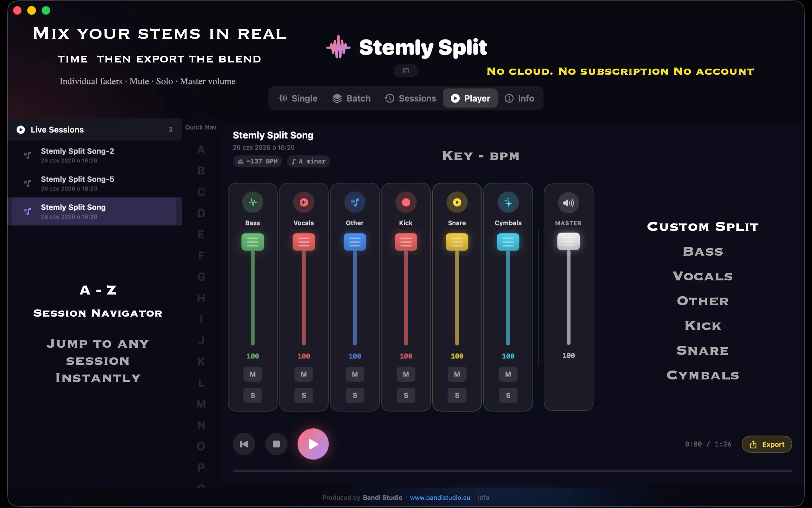Click the ~137 BPM tag
Image resolution: width=812 pixels, height=508 pixels.
tap(257, 161)
